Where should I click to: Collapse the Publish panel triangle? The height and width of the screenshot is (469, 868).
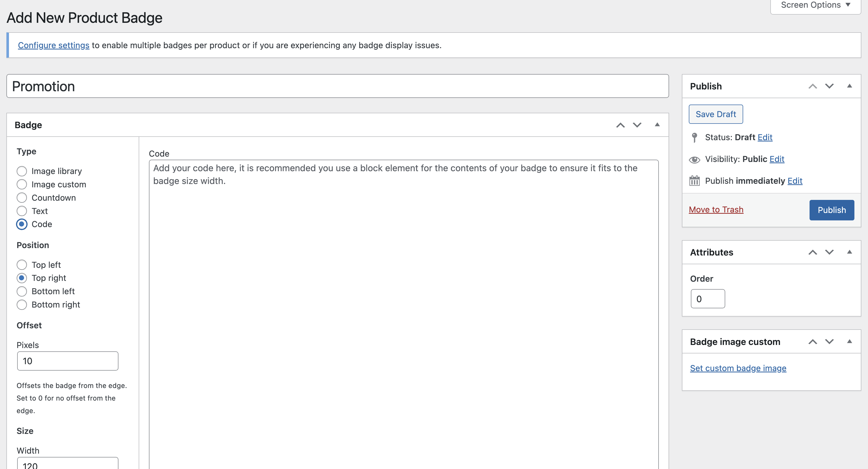pyautogui.click(x=850, y=86)
